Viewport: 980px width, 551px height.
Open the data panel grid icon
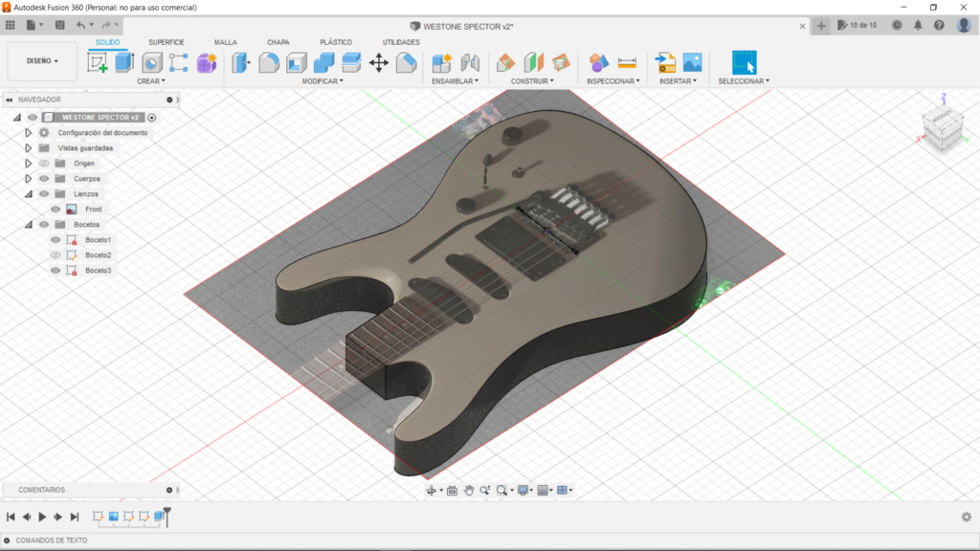pyautogui.click(x=11, y=26)
